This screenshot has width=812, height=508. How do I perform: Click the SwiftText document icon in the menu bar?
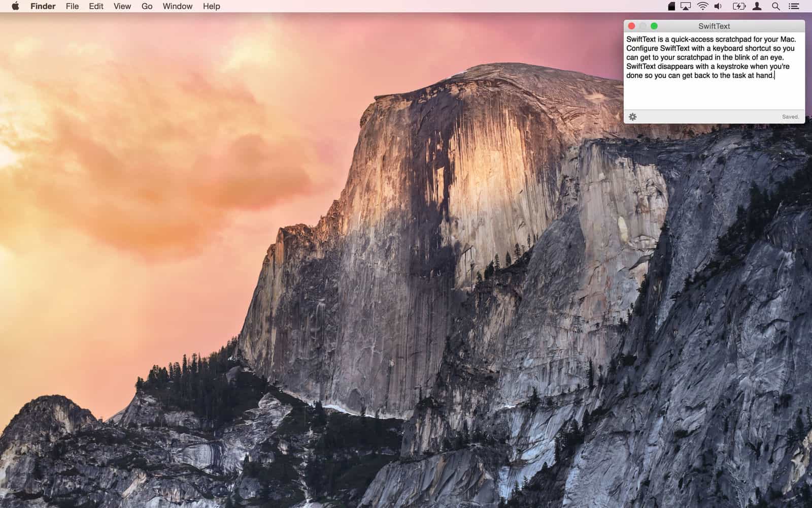[672, 6]
